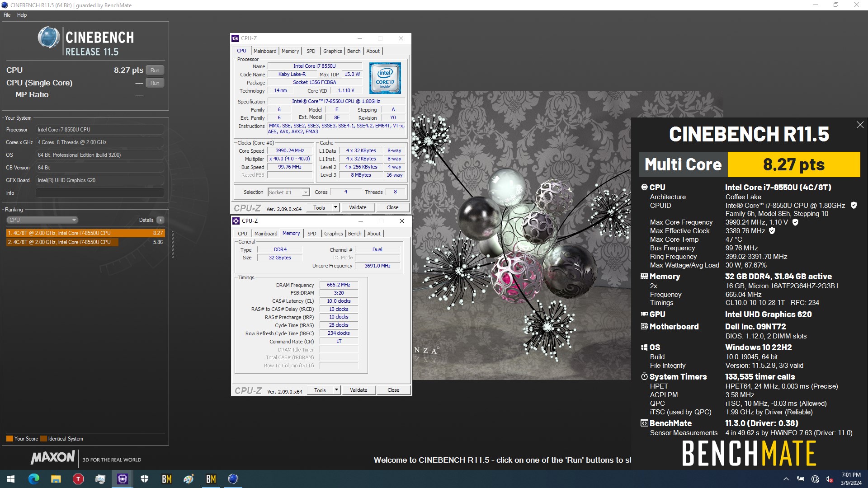868x488 pixels.
Task: Click the Info input field
Action: pos(99,193)
